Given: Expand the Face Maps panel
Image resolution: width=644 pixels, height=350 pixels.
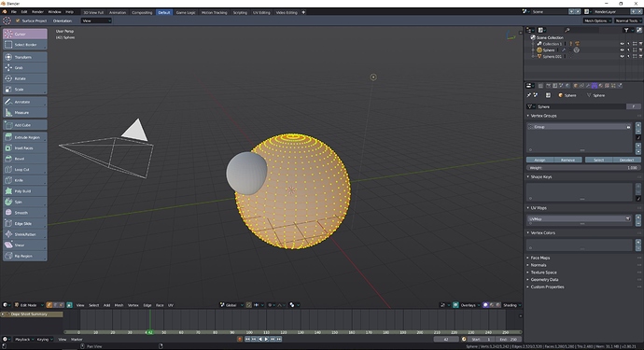Looking at the screenshot, I should 539,258.
